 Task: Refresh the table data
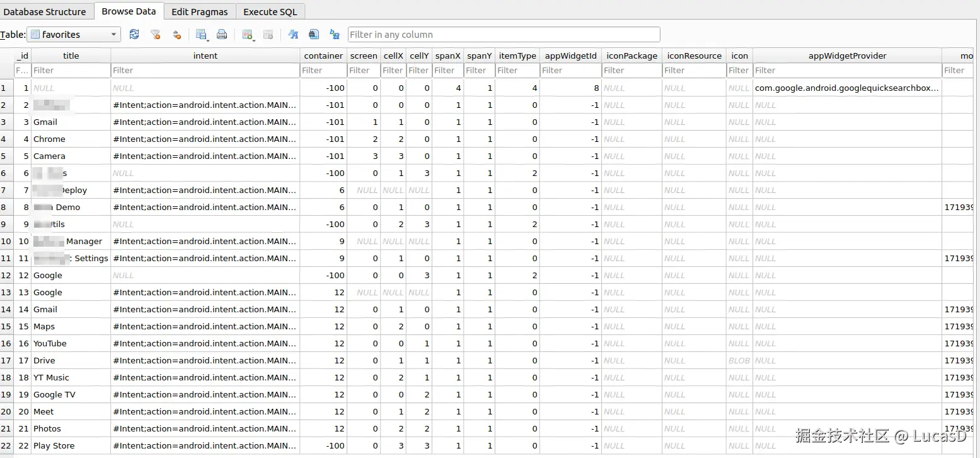(134, 35)
